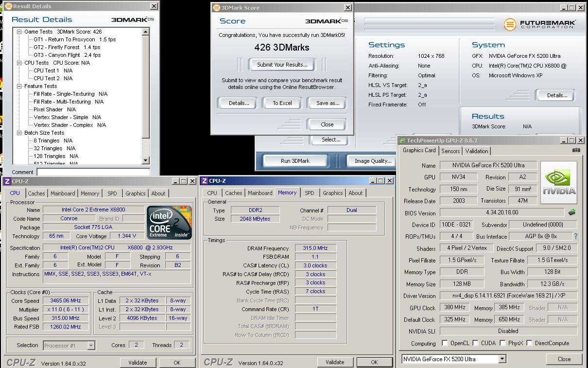Click the Result Details scrollbar up arrow
Viewport: 588px width, 368px height.
[x=146, y=32]
